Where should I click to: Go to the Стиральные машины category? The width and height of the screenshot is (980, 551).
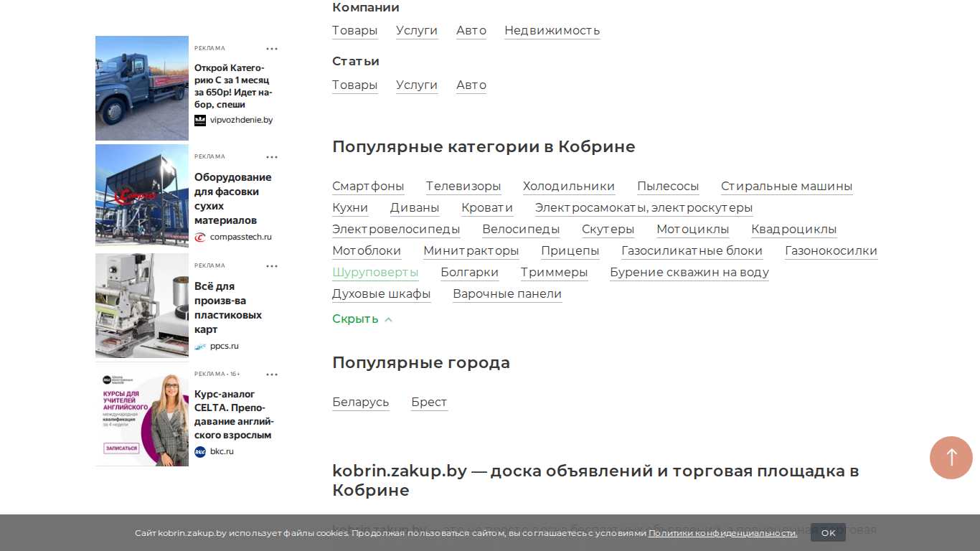click(787, 187)
